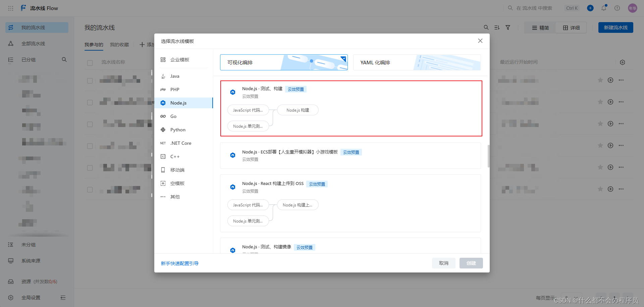
Task: Open more options for last pipeline row
Action: pos(621,189)
